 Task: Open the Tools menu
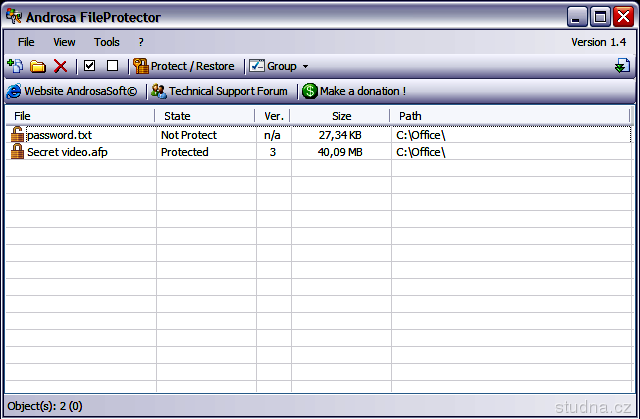[107, 42]
